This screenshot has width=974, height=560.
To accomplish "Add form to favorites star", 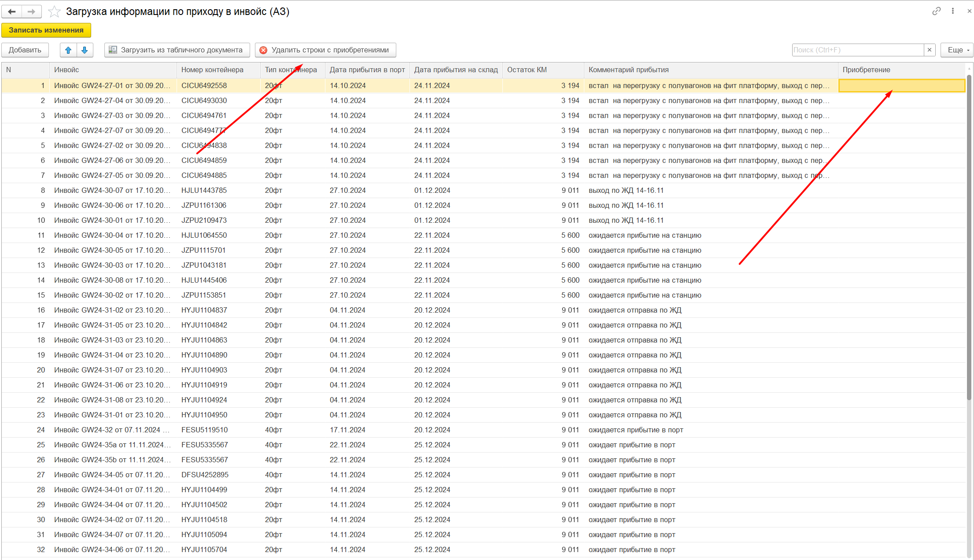I will 54,11.
